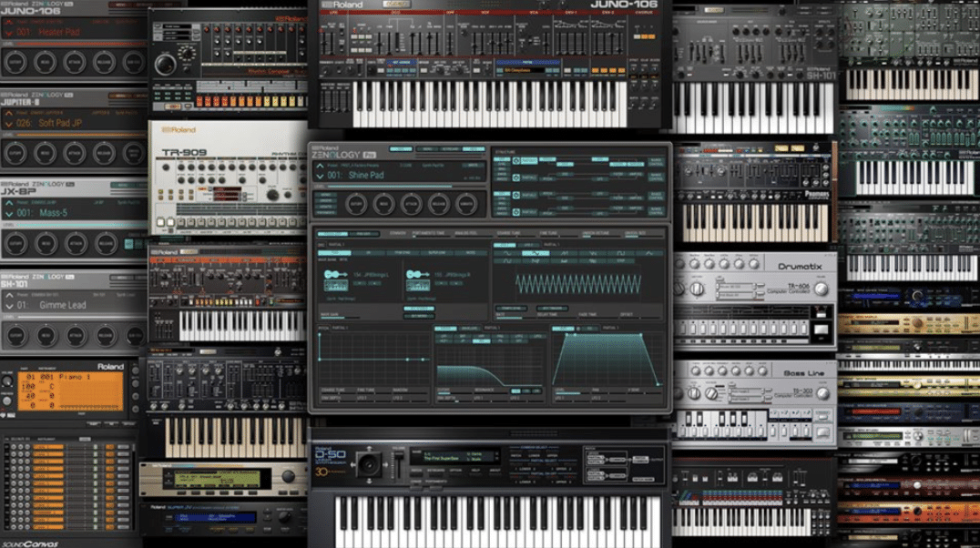Click the preset up arrow above Mass-5

tap(9, 203)
